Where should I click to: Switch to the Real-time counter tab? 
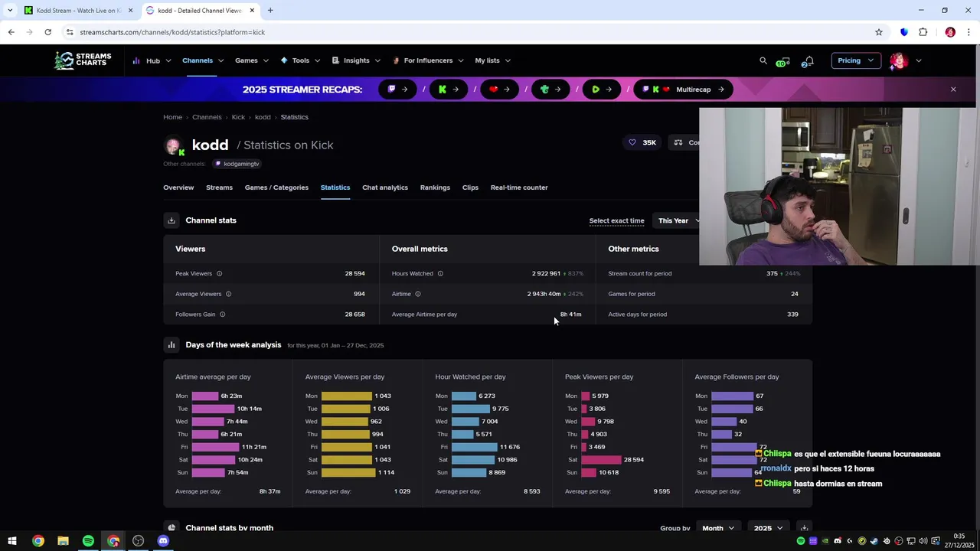coord(519,187)
